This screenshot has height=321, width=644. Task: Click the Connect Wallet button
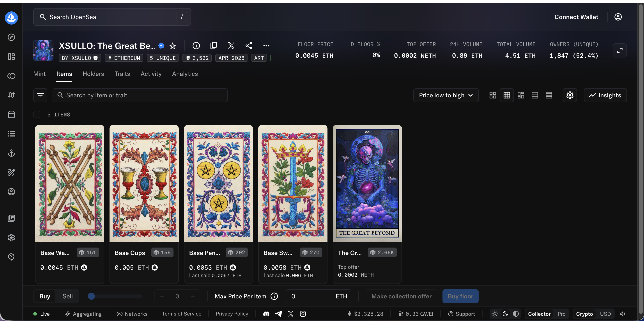tap(576, 17)
